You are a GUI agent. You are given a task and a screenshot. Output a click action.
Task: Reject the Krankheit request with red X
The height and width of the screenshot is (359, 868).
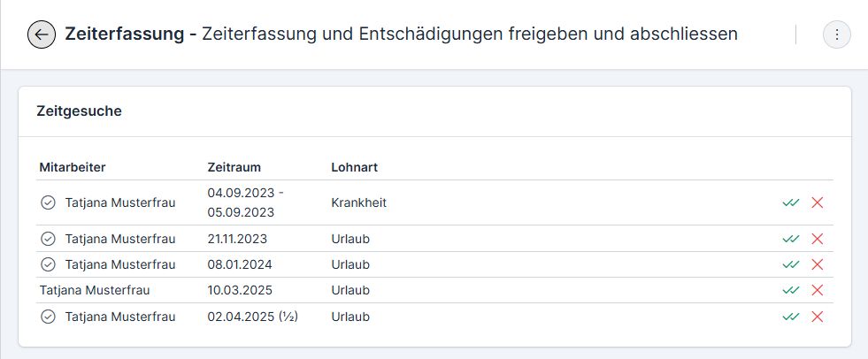pyautogui.click(x=817, y=203)
